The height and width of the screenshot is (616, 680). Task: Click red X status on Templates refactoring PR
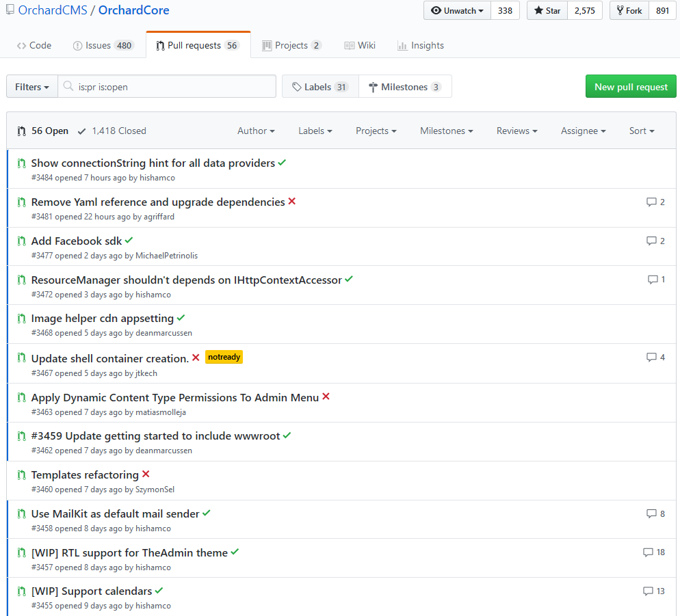click(146, 474)
